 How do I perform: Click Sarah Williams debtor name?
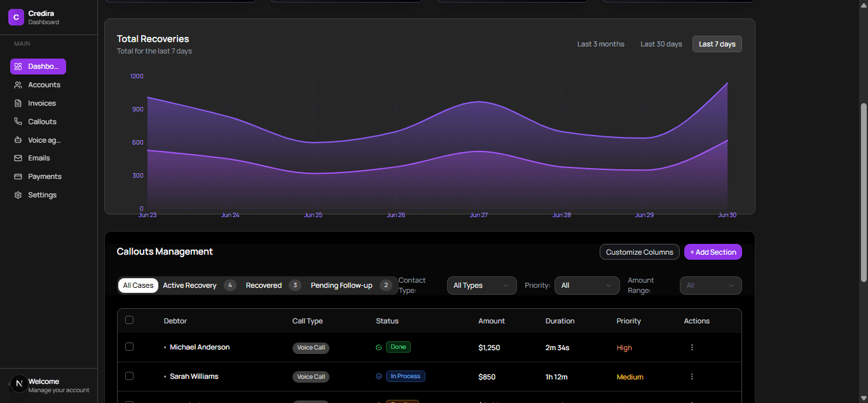click(194, 376)
